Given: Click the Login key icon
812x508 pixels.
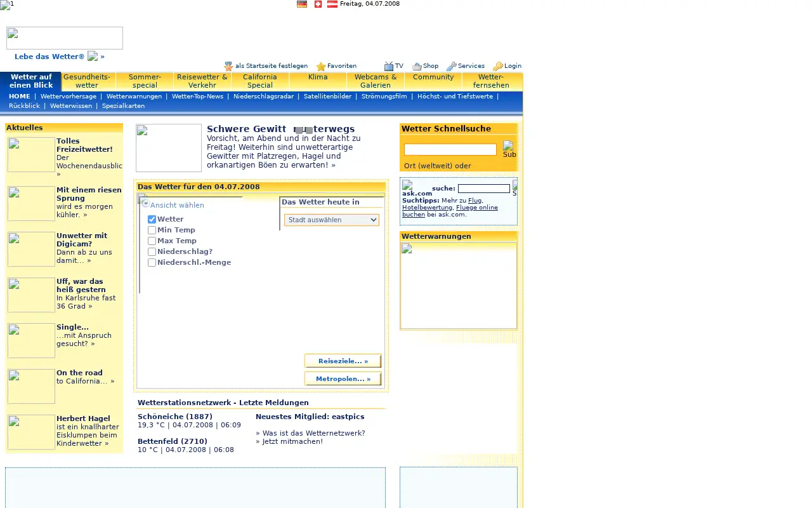Looking at the screenshot, I should (x=498, y=66).
